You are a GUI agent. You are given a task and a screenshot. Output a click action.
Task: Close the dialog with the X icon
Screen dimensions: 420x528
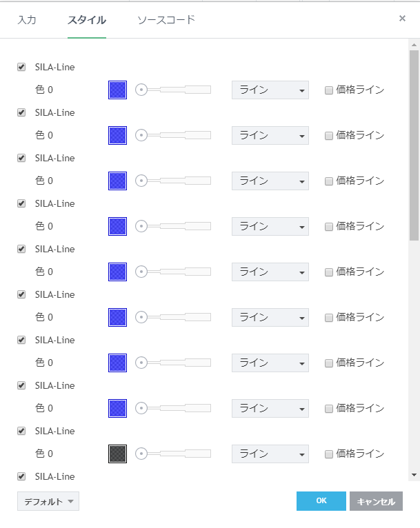click(402, 19)
